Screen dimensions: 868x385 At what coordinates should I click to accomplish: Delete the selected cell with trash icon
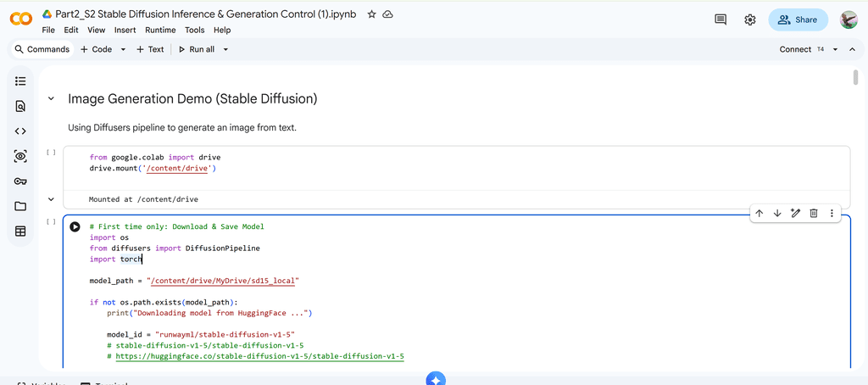coord(813,213)
